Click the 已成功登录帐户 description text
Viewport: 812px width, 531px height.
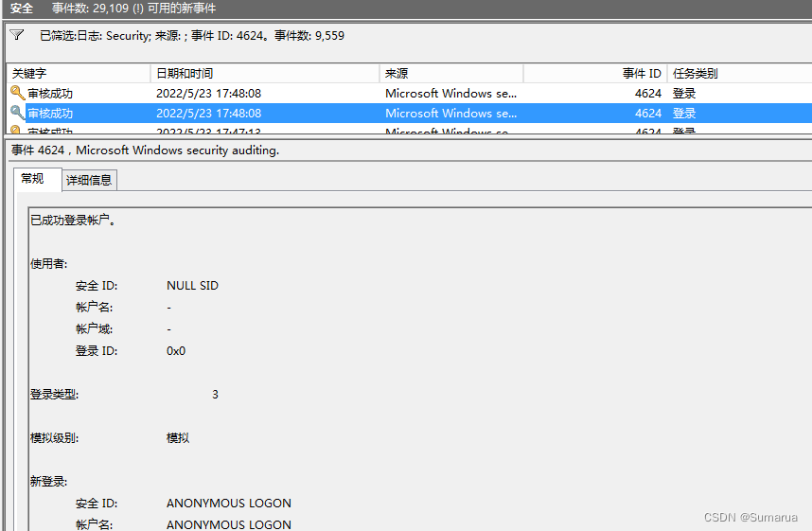click(72, 221)
